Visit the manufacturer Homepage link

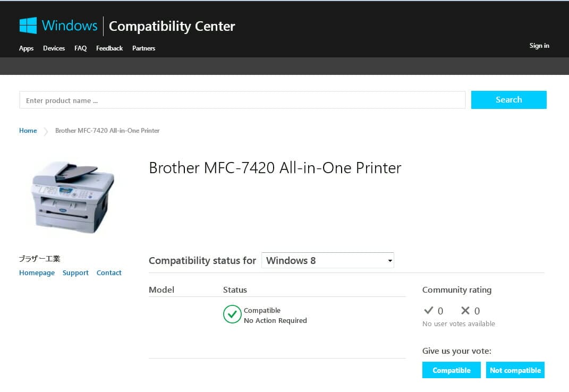click(x=37, y=273)
